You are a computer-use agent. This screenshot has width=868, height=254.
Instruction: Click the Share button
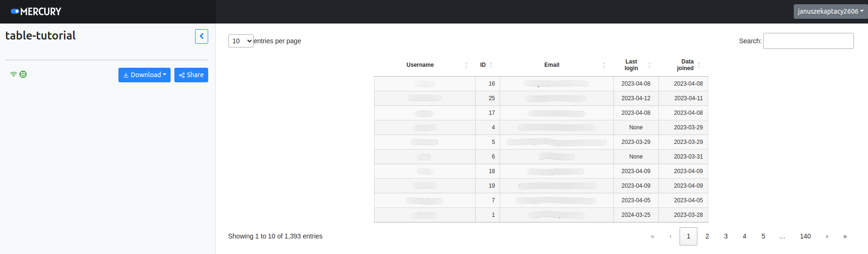click(191, 75)
